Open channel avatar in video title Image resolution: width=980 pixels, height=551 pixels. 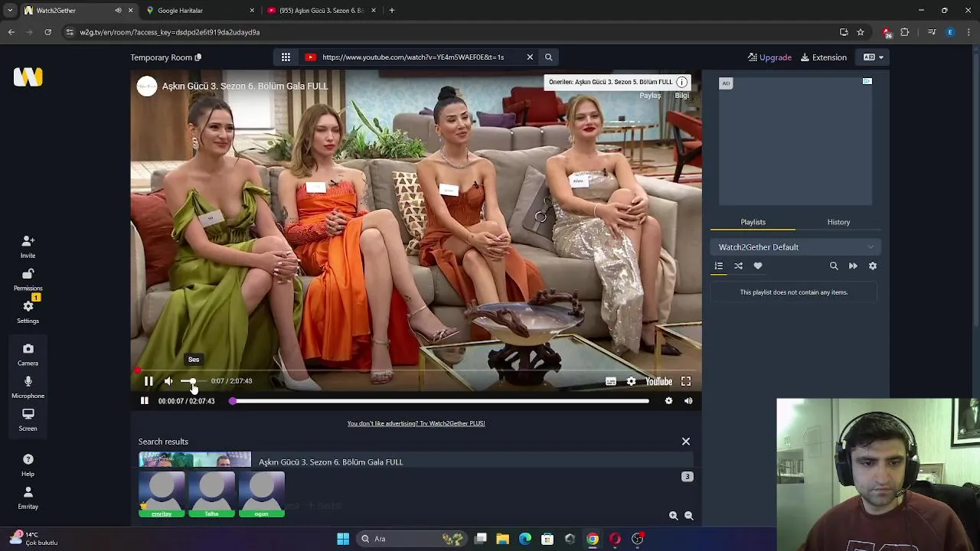(147, 86)
